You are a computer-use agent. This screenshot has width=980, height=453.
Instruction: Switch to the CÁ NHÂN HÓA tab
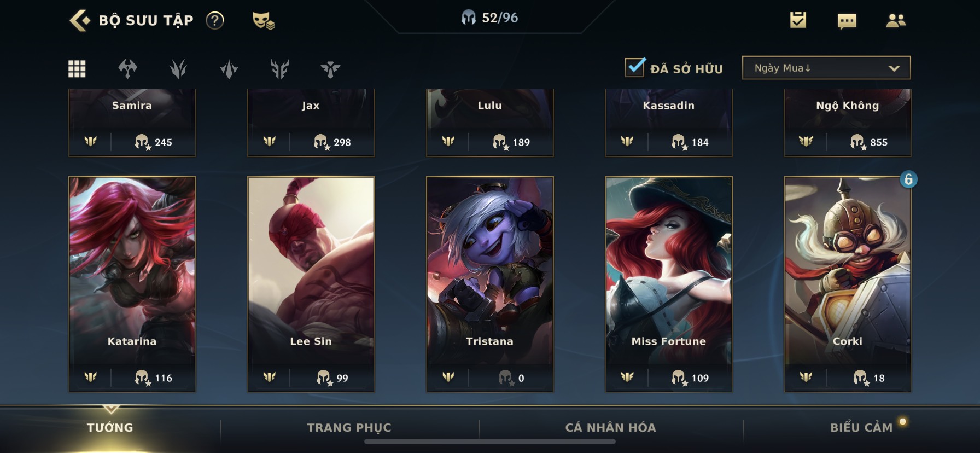(x=610, y=427)
